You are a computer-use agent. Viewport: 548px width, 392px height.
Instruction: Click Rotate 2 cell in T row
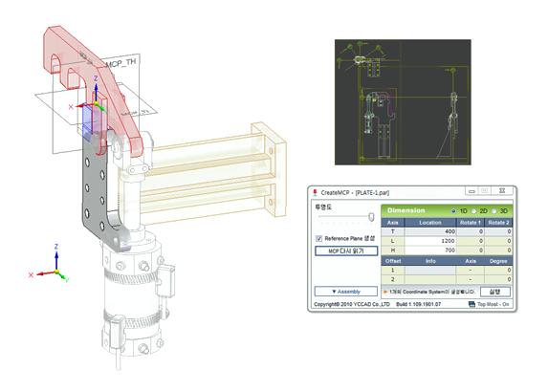coord(498,231)
